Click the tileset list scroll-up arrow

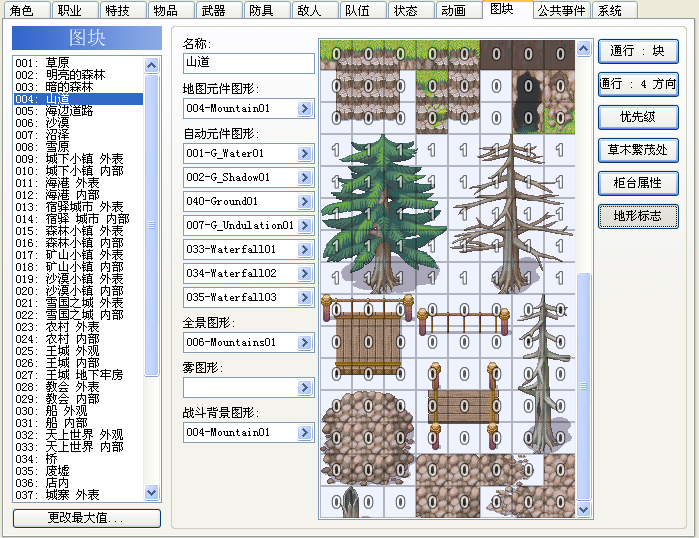click(152, 66)
